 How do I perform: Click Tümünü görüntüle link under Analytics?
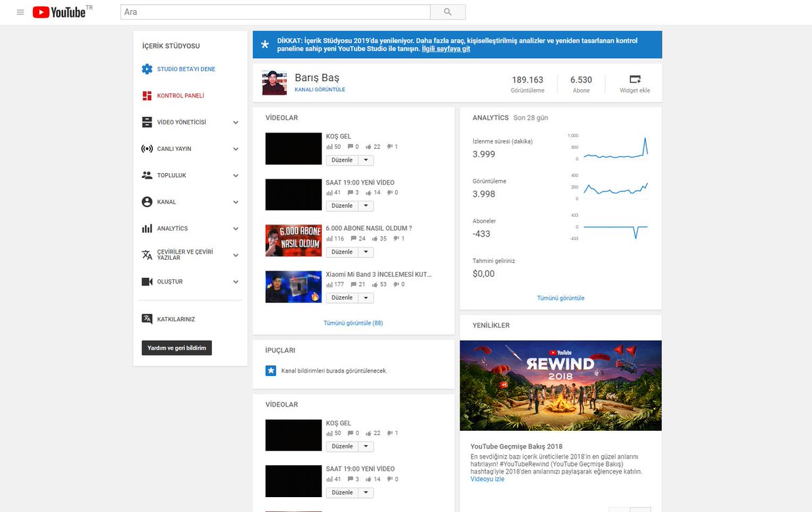tap(561, 298)
